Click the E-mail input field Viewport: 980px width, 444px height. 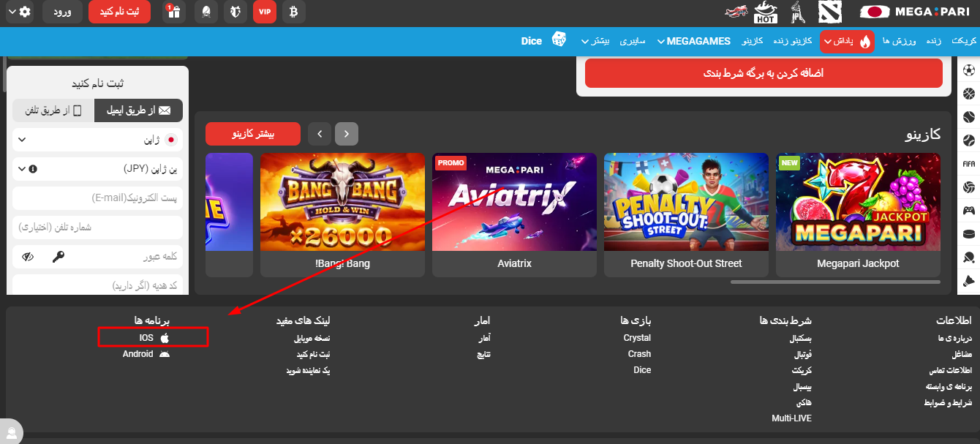pyautogui.click(x=97, y=198)
